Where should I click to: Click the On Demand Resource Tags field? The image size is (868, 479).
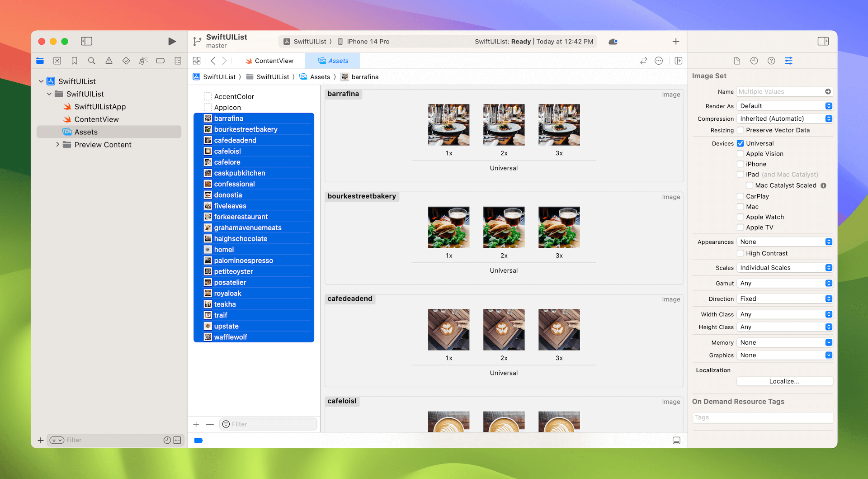coord(763,417)
